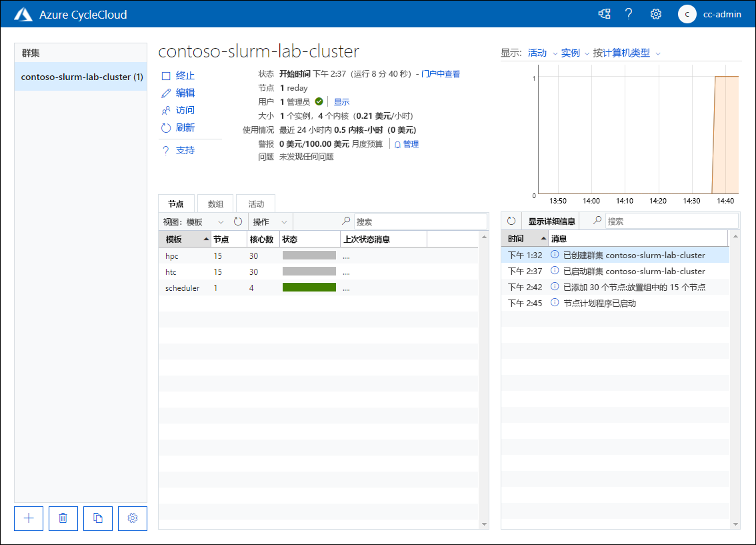Click the 消息 column header
The width and height of the screenshot is (756, 545).
tap(638, 238)
